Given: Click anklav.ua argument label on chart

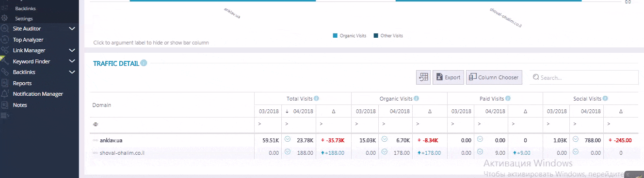Looking at the screenshot, I should [x=232, y=13].
